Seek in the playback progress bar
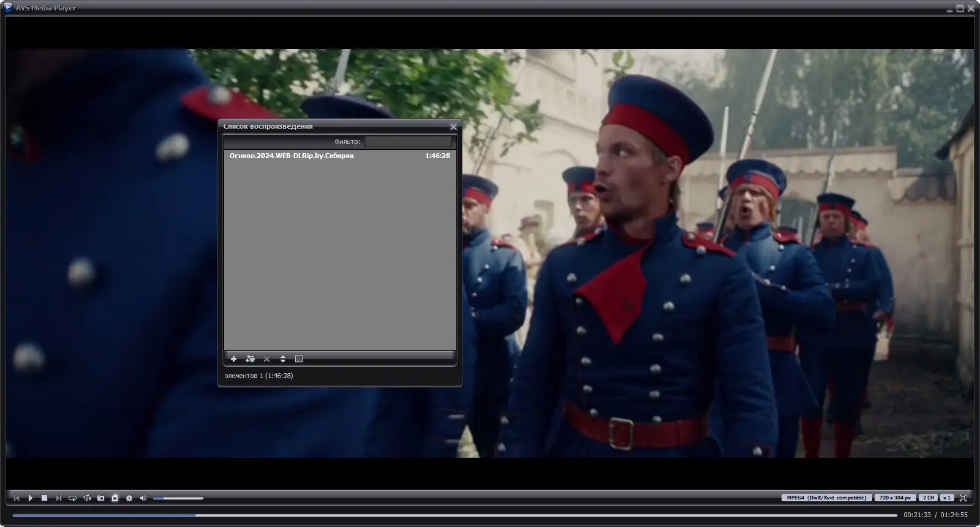Viewport: 980px width, 527px height. tap(454, 515)
